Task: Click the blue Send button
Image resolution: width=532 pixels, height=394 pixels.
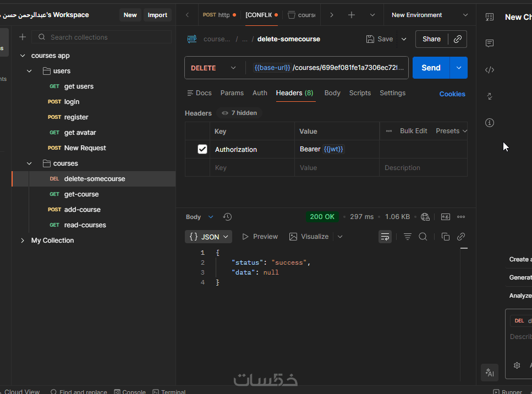Action: point(431,68)
